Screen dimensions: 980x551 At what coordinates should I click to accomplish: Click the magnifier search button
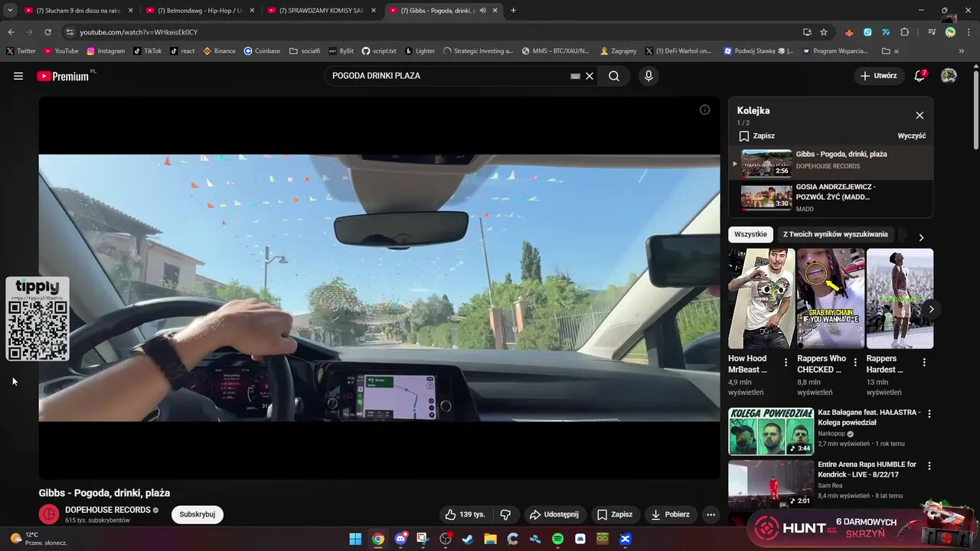pos(614,76)
